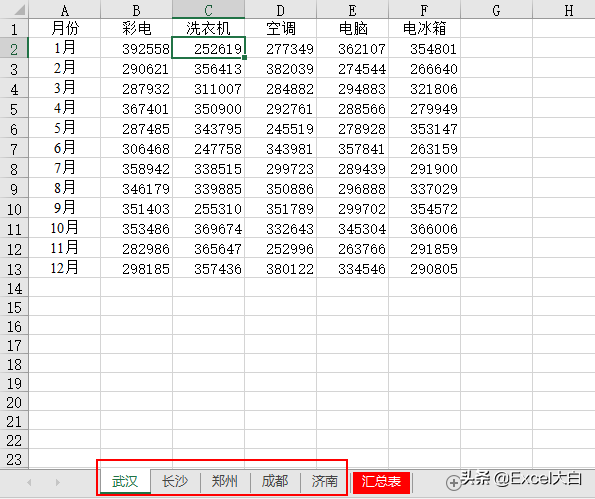The width and height of the screenshot is (595, 499).
Task: Select column B header
Action: click(137, 10)
